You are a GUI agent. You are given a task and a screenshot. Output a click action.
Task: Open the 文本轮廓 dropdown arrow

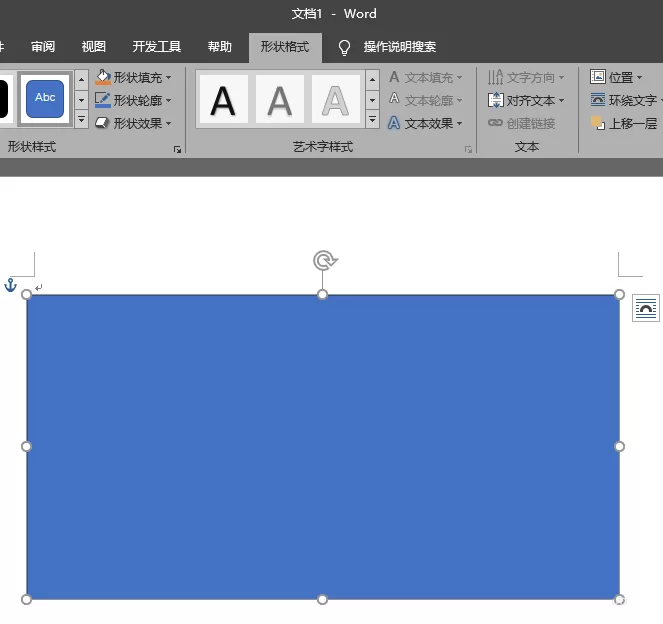pyautogui.click(x=460, y=101)
